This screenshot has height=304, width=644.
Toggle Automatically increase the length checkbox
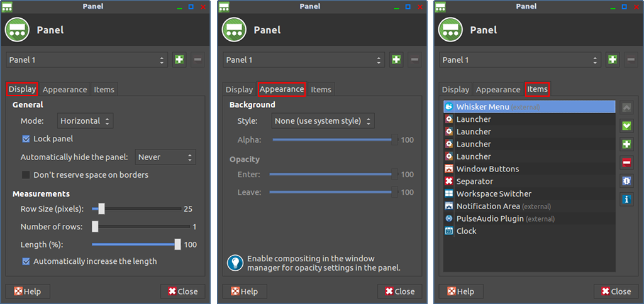(26, 261)
